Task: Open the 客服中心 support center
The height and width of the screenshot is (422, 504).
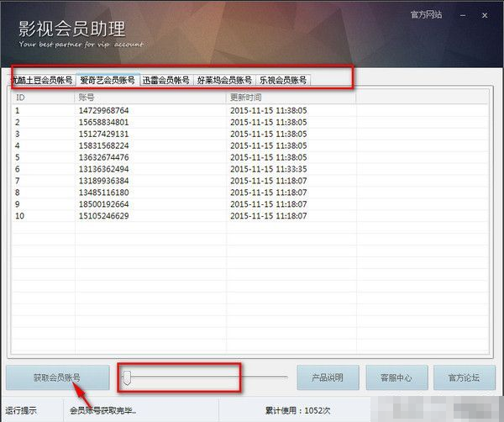Action: (x=394, y=377)
